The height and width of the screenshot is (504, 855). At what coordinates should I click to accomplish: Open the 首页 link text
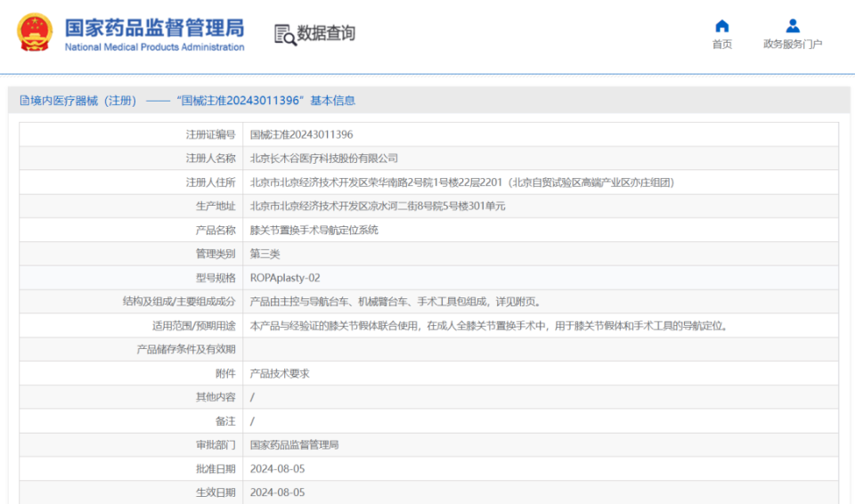coord(721,45)
